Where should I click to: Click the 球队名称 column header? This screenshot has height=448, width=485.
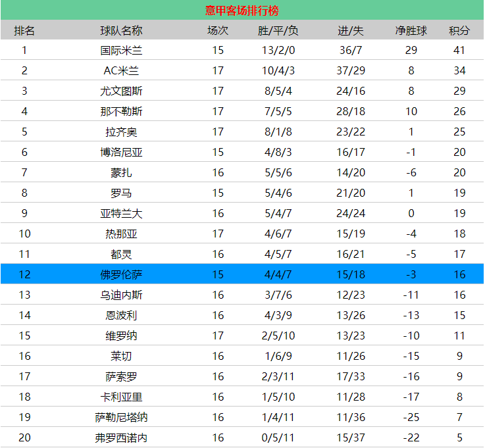121,31
